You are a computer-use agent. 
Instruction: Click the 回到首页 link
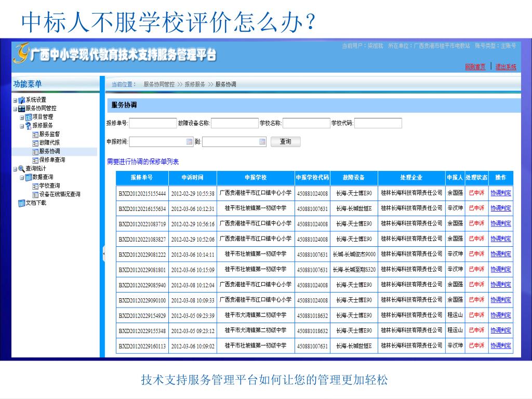475,66
